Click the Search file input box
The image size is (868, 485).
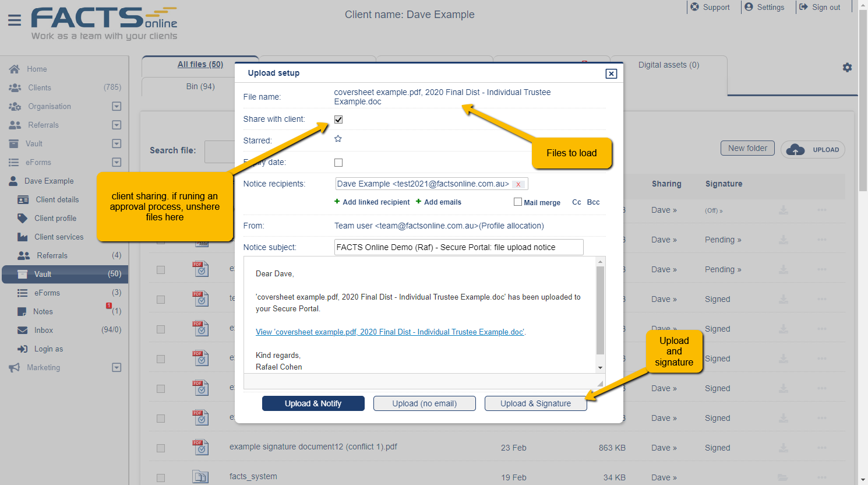click(x=220, y=152)
